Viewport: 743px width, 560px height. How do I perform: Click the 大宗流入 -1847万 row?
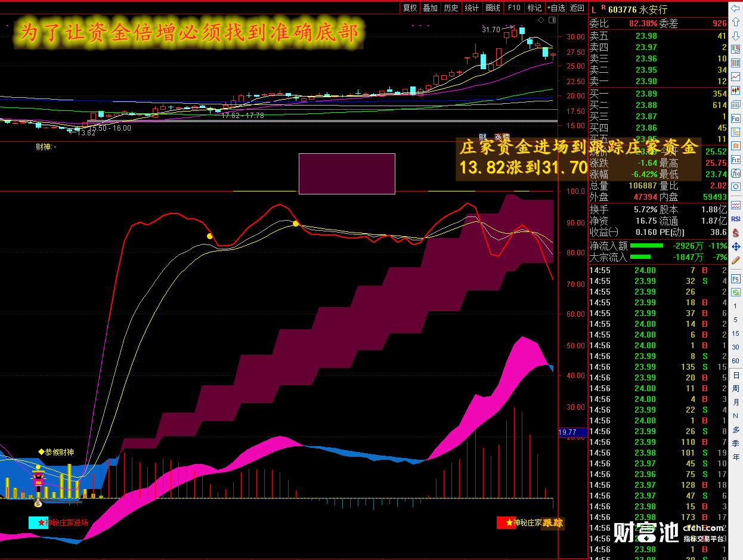pyautogui.click(x=658, y=257)
